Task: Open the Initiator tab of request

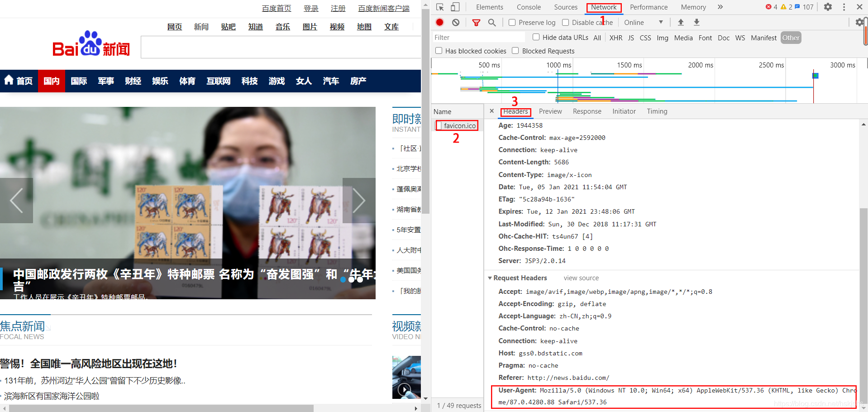Action: click(624, 111)
